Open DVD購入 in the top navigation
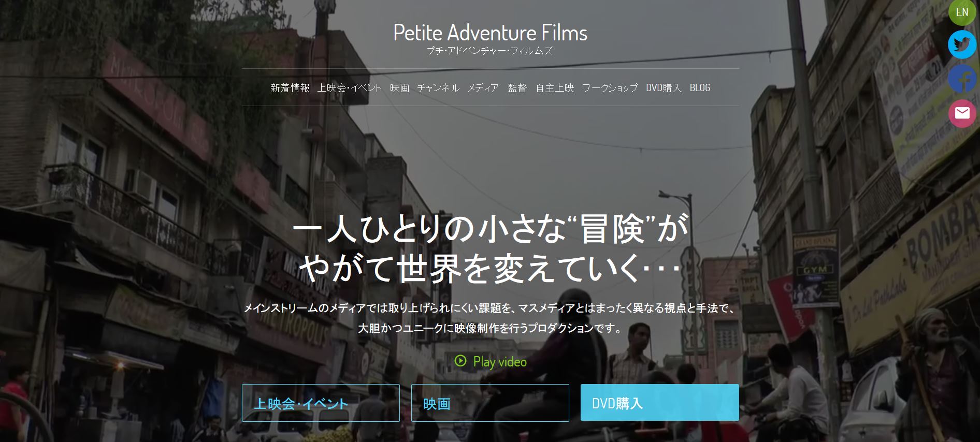Viewport: 980px width, 442px height. 664,88
